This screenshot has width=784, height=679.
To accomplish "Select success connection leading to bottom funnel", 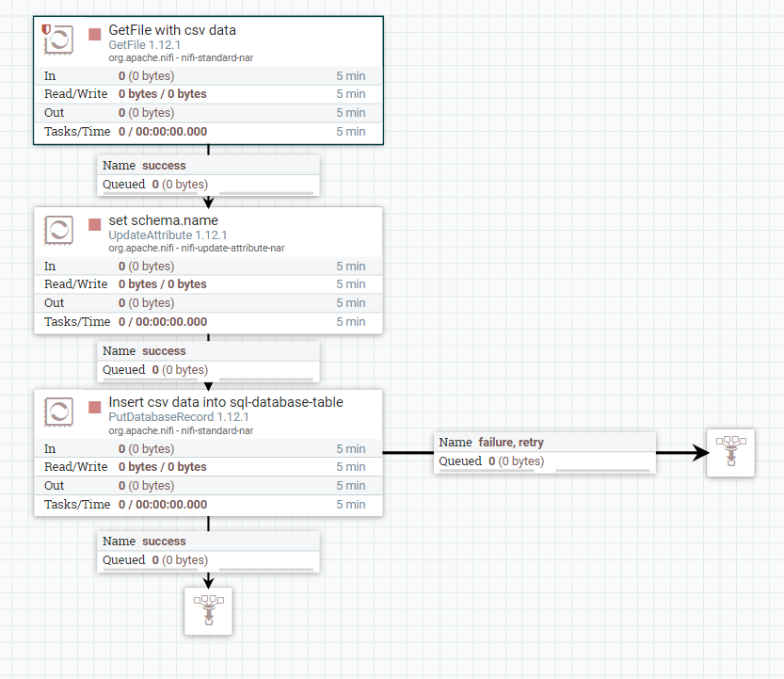I will 209,551.
